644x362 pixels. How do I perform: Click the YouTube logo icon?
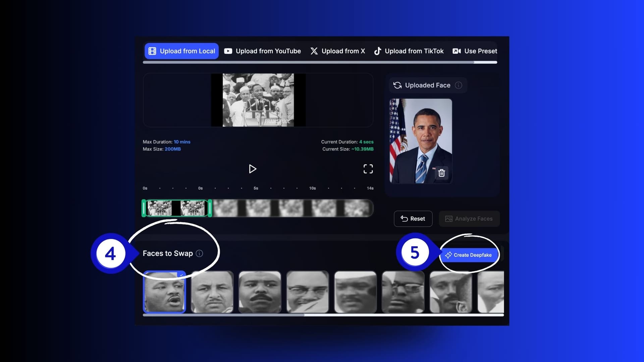coord(228,51)
